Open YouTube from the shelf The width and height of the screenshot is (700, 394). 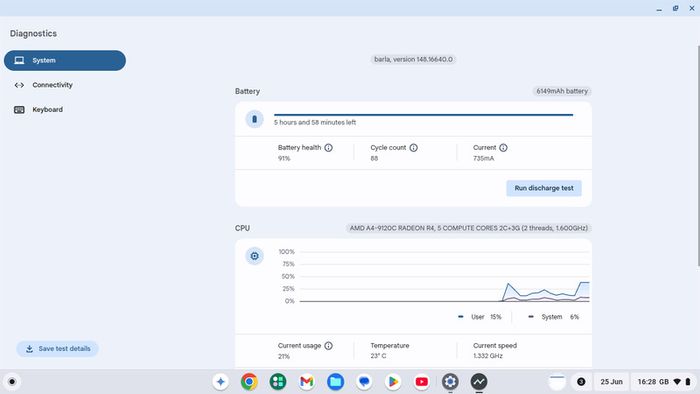(x=421, y=382)
